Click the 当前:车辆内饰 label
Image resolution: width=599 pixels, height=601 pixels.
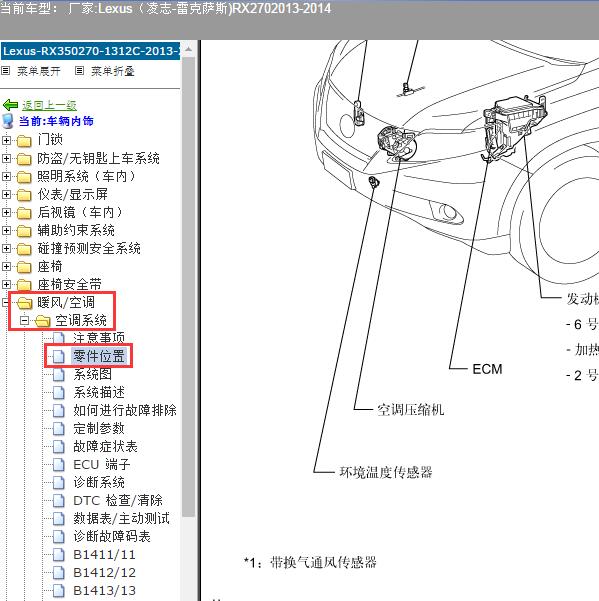coord(56,121)
